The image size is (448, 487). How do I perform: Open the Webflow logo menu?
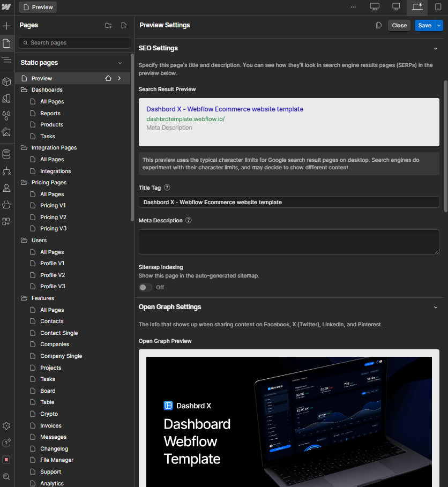7,7
